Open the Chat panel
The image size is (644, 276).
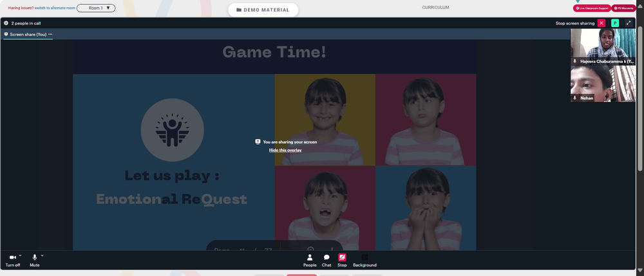[x=327, y=260]
